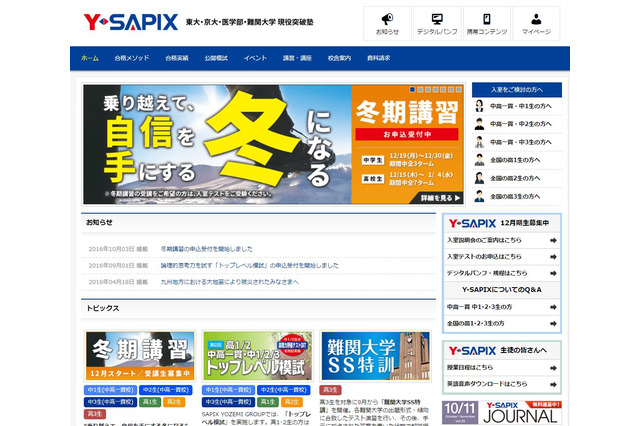Viewport: 640px width, 426px height.
Task: Click the avatar icon beside 中高一貫・中1生の方へ
Action: pos(479,106)
